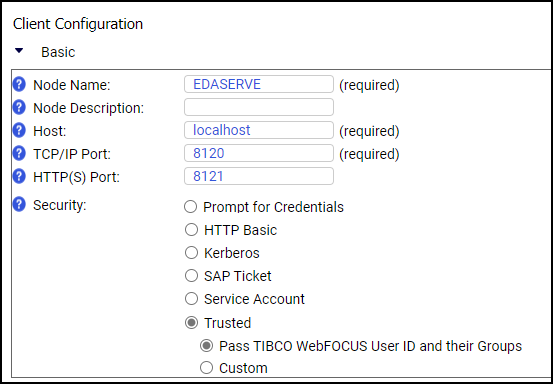Viewport: 553px width, 384px height.
Task: Click Host field containing localhost
Action: [259, 130]
